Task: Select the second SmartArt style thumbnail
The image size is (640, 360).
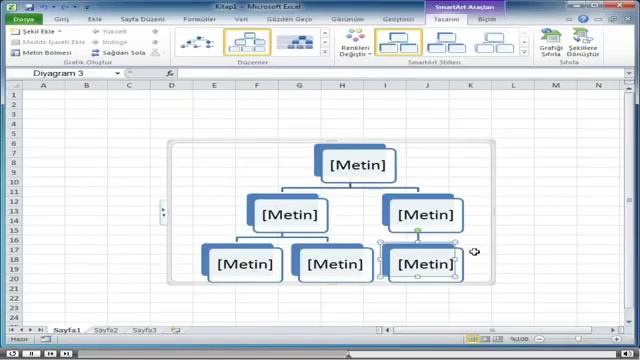Action: coord(447,42)
